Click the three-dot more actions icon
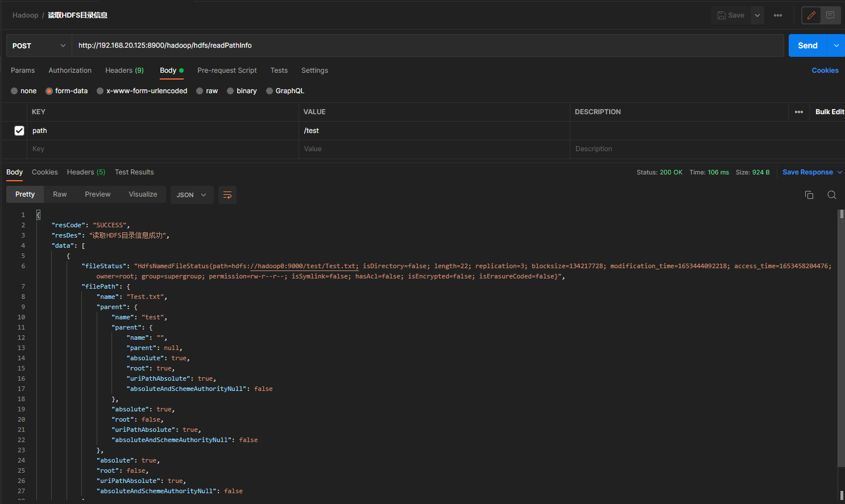Image resolution: width=845 pixels, height=504 pixels. pyautogui.click(x=778, y=15)
